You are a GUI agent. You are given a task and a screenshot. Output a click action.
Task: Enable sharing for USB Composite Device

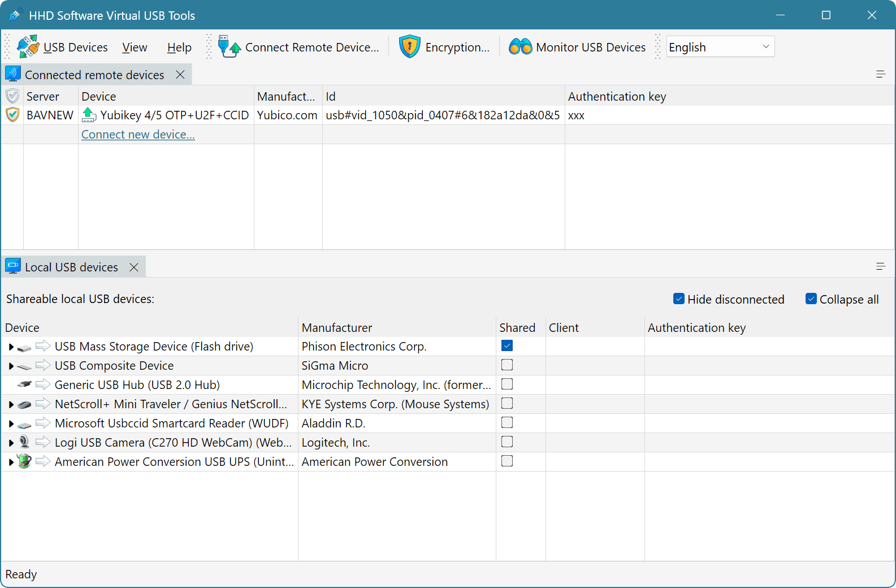(507, 365)
